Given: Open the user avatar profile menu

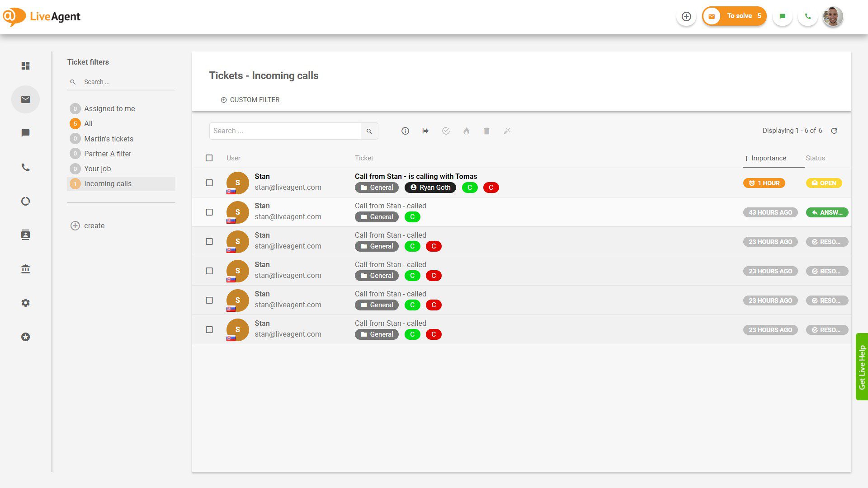Looking at the screenshot, I should click(832, 16).
